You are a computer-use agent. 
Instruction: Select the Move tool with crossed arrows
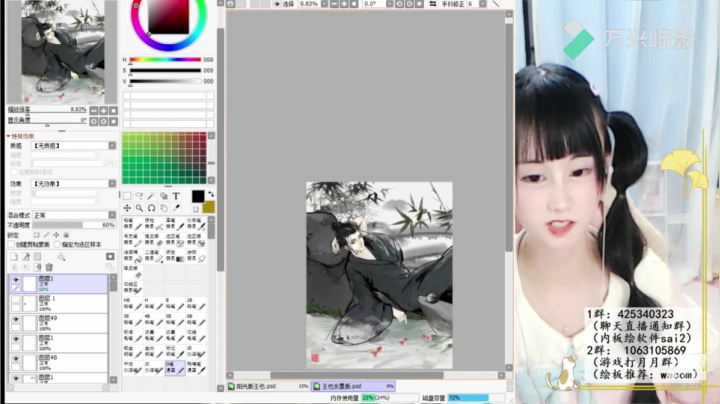127,208
